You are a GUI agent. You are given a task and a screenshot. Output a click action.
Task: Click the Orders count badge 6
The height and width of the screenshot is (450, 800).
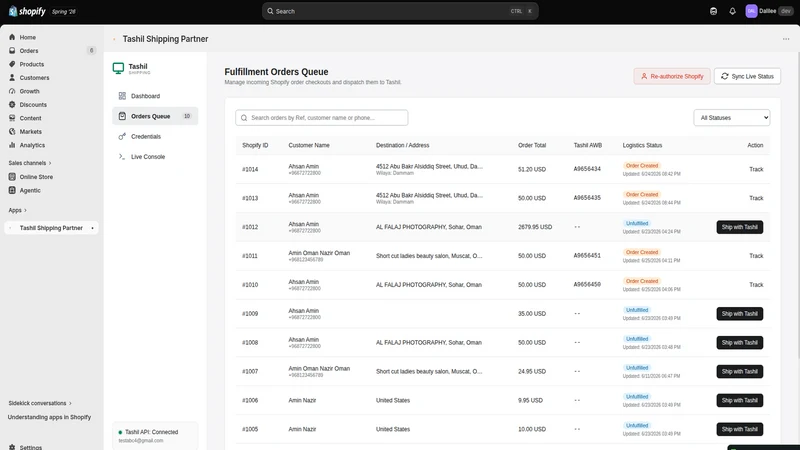click(91, 51)
